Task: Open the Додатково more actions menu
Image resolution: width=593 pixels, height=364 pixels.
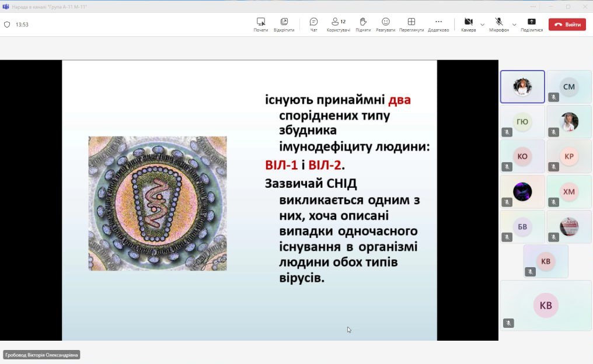Action: tap(438, 24)
